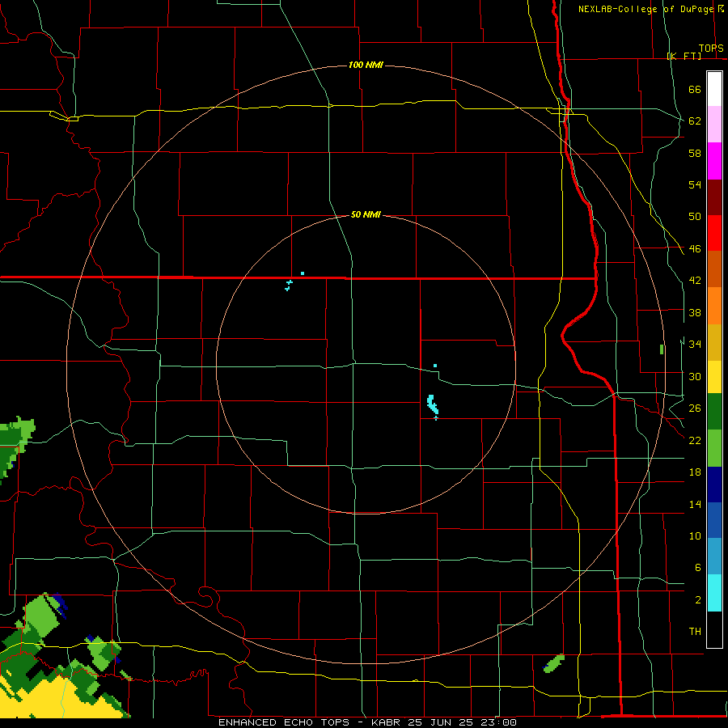
Task: Click the legend value 54
Action: point(695,184)
